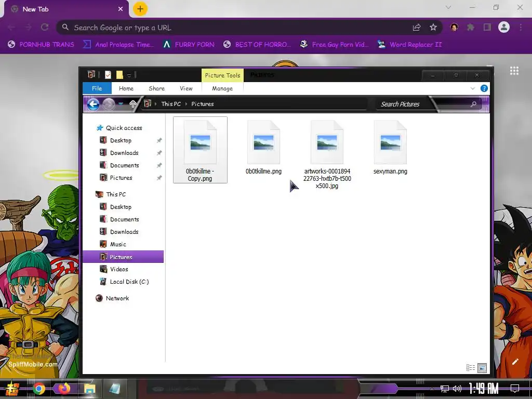Go back with Explorer back arrow

pos(93,104)
